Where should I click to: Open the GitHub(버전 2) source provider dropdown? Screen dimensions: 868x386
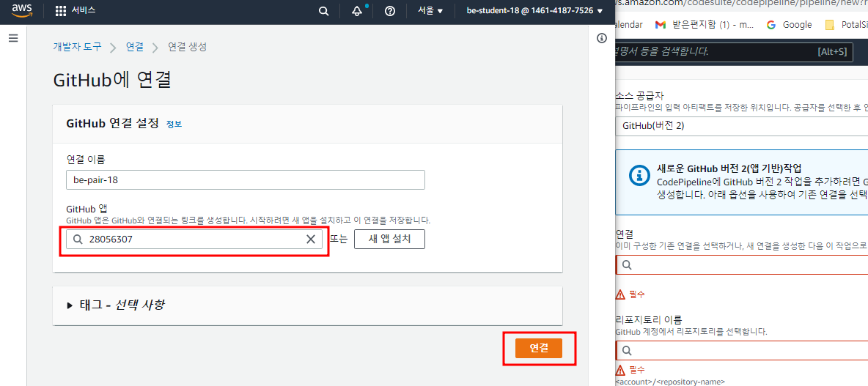point(741,125)
